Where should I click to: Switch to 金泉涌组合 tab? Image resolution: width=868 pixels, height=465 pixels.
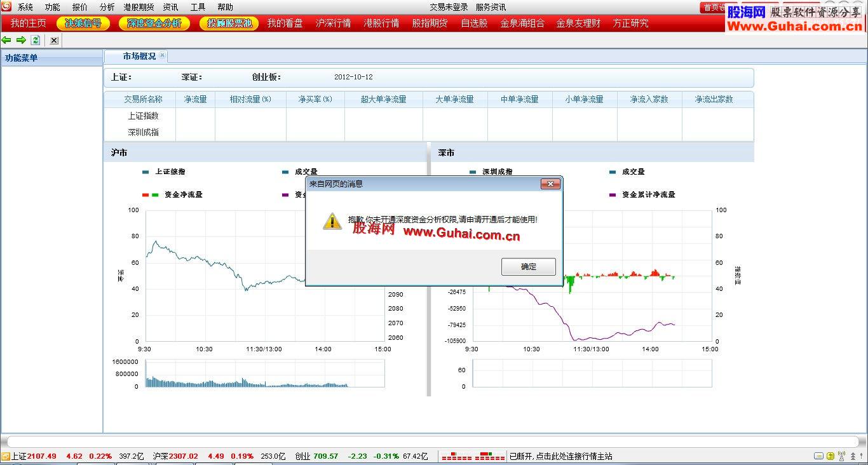click(x=522, y=23)
